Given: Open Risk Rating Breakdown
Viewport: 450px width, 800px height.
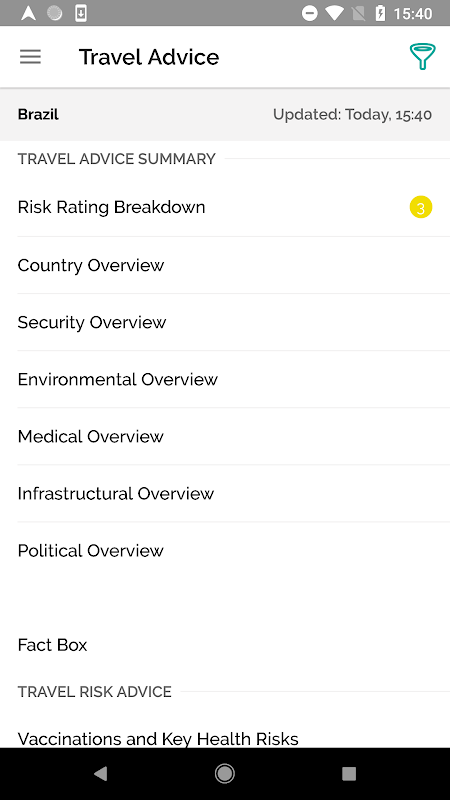Looking at the screenshot, I should tap(225, 208).
